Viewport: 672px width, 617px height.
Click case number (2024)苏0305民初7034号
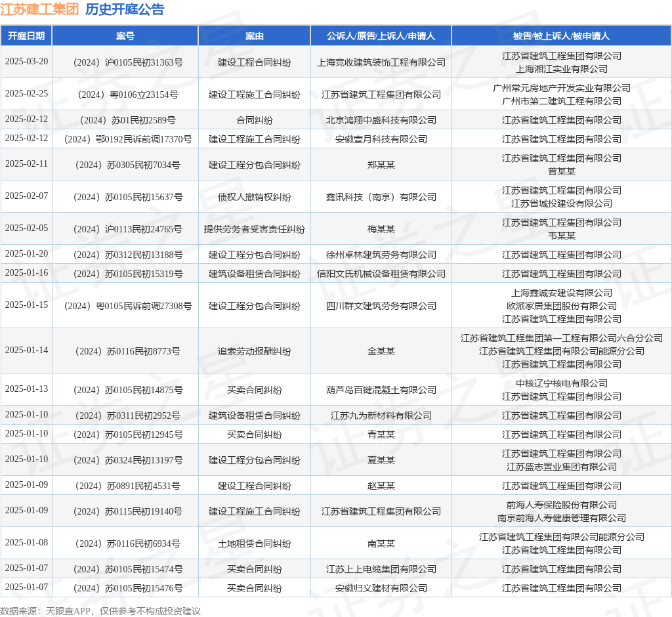click(x=128, y=165)
